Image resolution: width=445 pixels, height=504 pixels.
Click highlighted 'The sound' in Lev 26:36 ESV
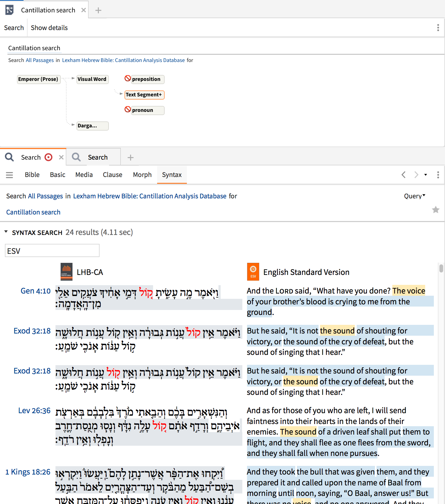[298, 432]
